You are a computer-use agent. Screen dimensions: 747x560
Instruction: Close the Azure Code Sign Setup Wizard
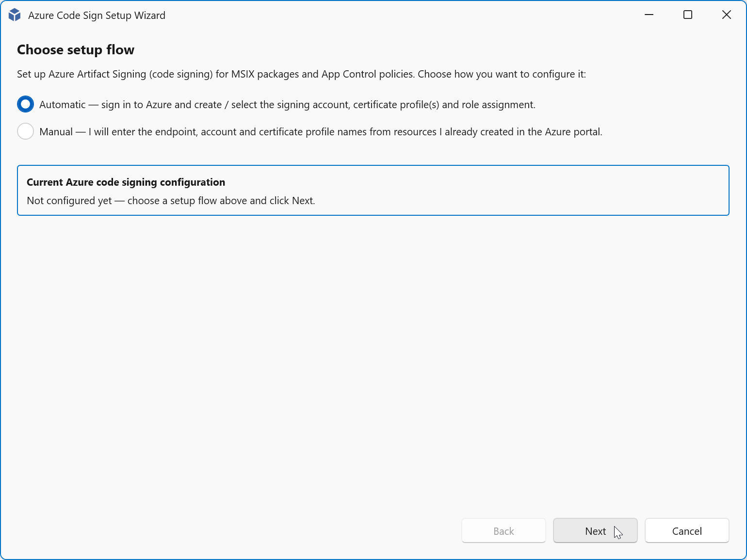point(727,15)
